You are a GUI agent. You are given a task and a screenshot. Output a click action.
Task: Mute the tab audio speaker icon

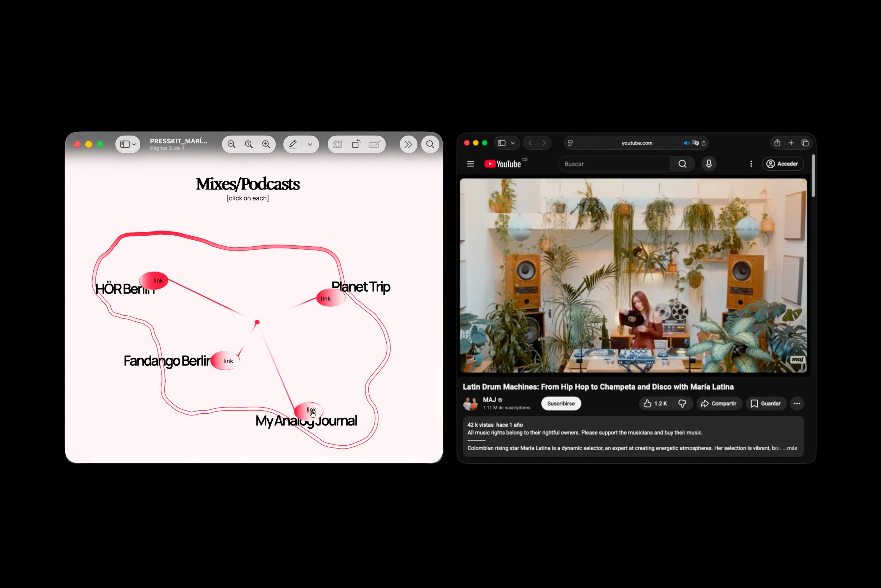tap(686, 143)
